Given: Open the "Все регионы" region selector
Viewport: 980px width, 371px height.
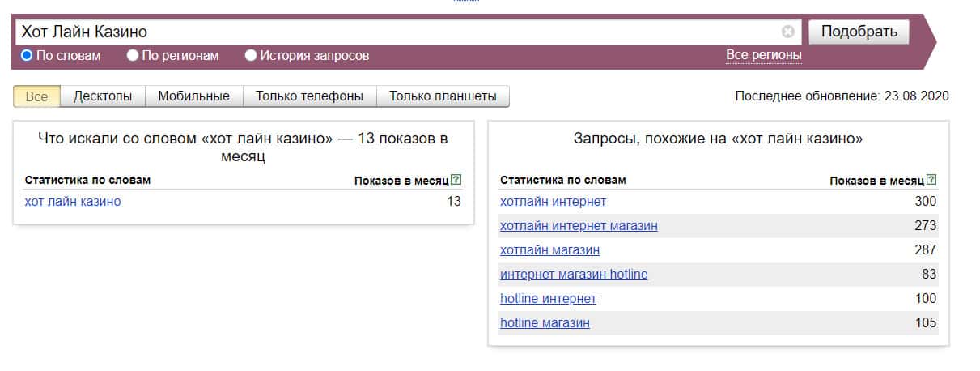Looking at the screenshot, I should click(x=763, y=55).
